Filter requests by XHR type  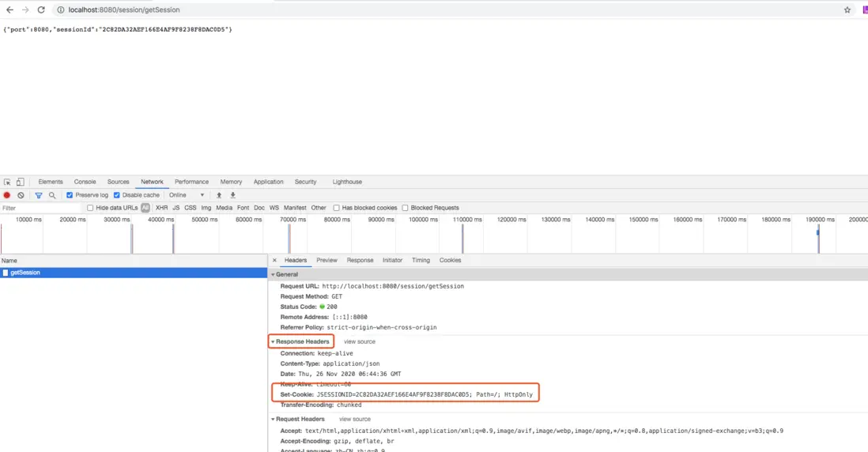click(x=161, y=208)
